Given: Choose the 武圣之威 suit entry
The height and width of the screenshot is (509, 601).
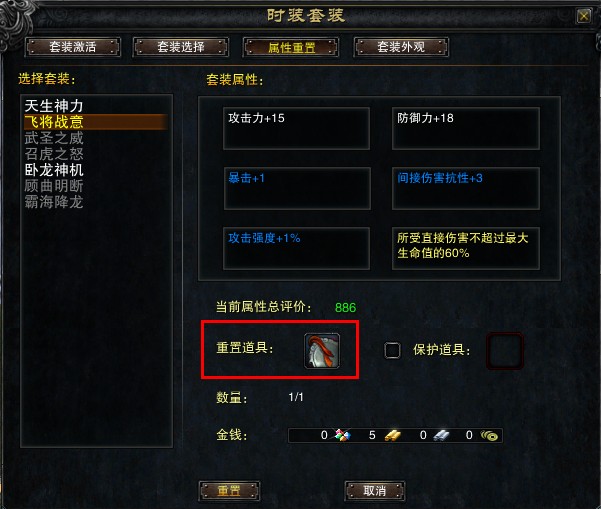Looking at the screenshot, I should pos(54,138).
